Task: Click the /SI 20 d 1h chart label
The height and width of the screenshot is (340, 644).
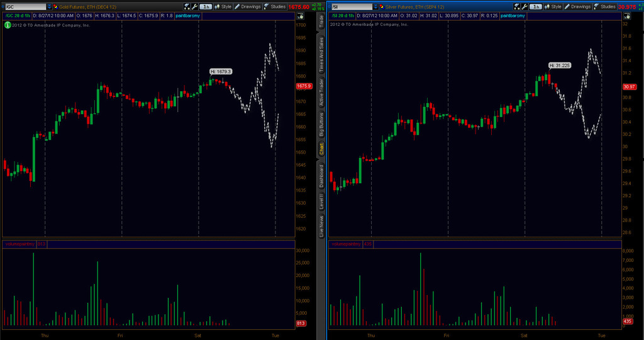Action: pos(343,16)
